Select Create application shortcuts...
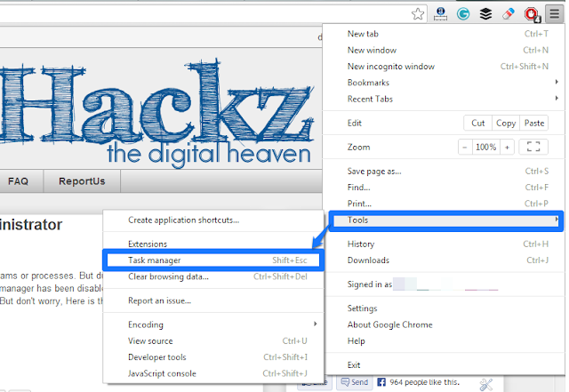The image size is (569, 392). pos(213,220)
